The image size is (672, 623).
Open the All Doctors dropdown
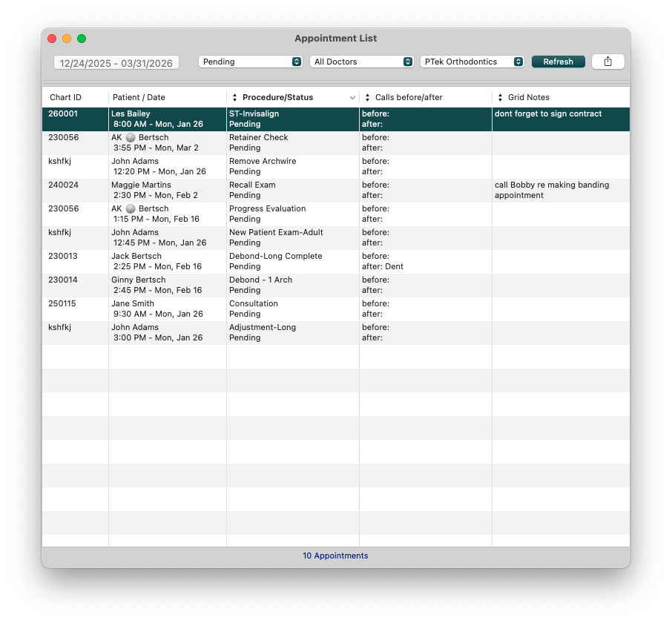coord(362,62)
